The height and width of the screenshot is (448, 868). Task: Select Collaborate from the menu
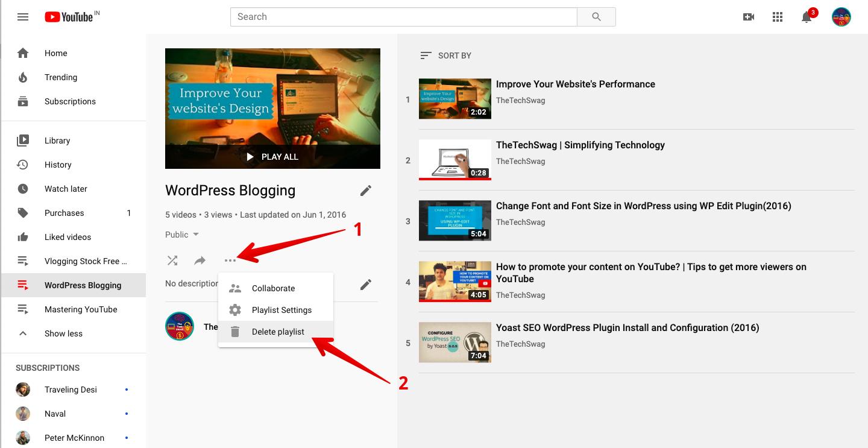[273, 288]
